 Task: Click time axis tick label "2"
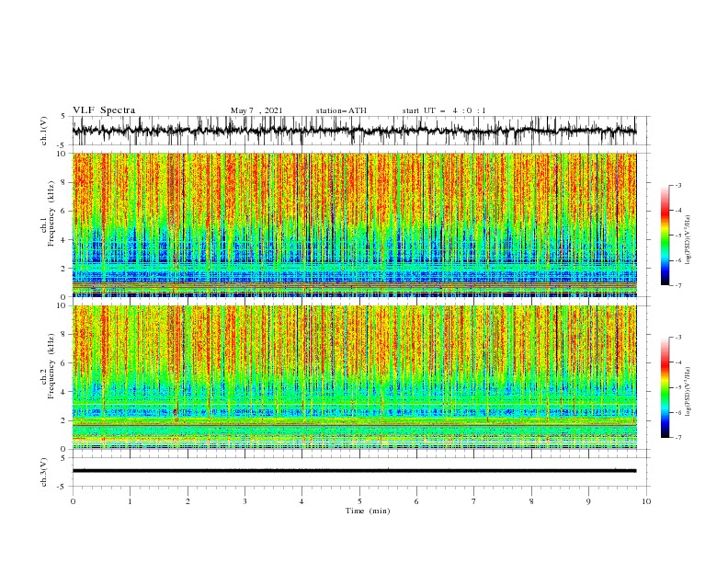(188, 501)
